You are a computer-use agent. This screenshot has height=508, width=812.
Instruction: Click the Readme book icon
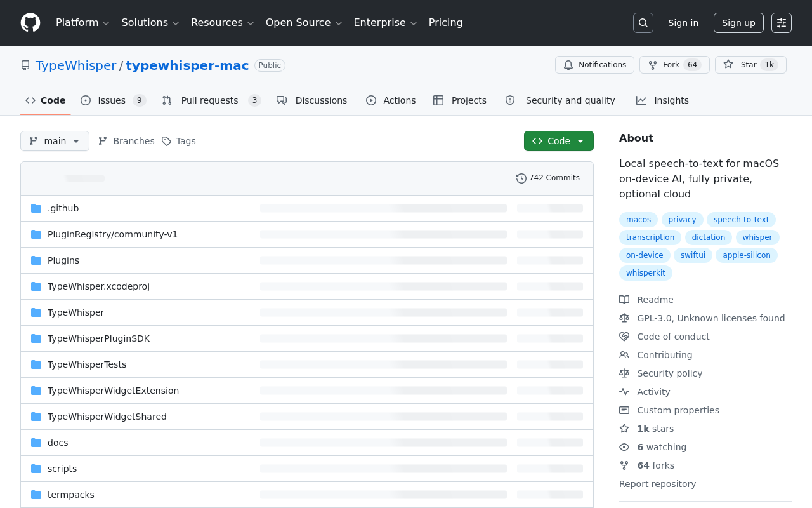click(x=624, y=300)
